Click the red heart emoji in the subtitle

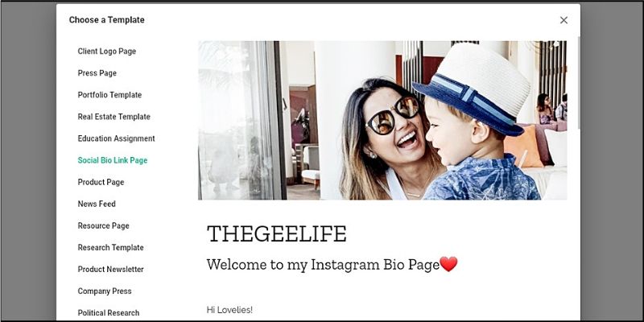pos(448,264)
